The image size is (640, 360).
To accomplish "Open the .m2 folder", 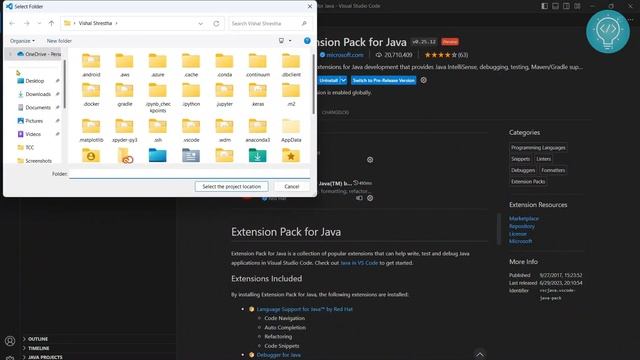I will click(x=291, y=95).
